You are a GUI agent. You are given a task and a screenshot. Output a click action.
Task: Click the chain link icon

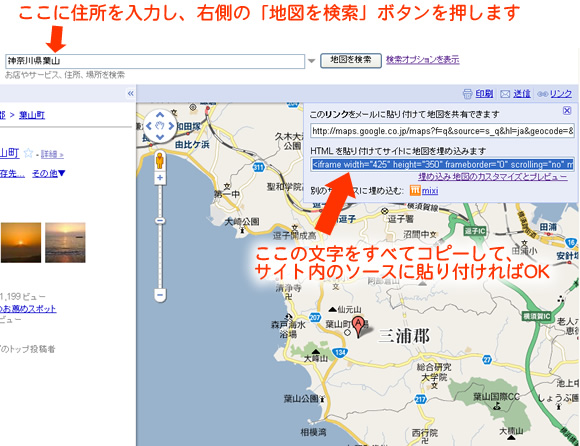tap(543, 94)
